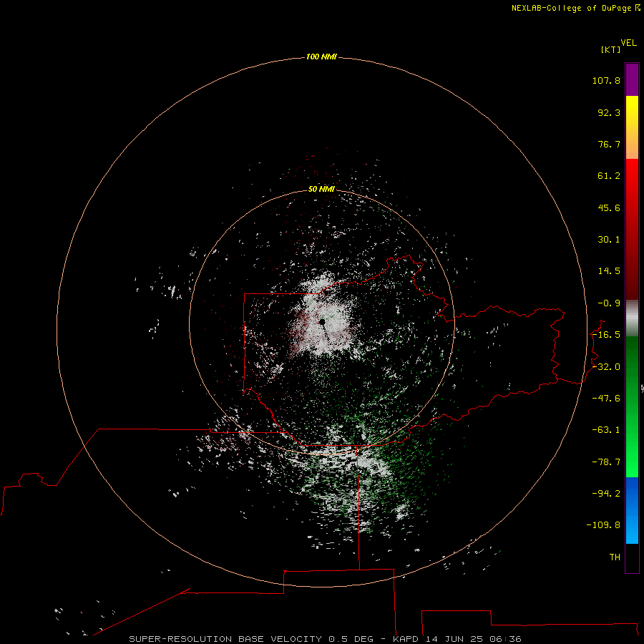Screen dimensions: 644x644
Task: Click the 50 NMI range ring label
Action: tap(321, 189)
